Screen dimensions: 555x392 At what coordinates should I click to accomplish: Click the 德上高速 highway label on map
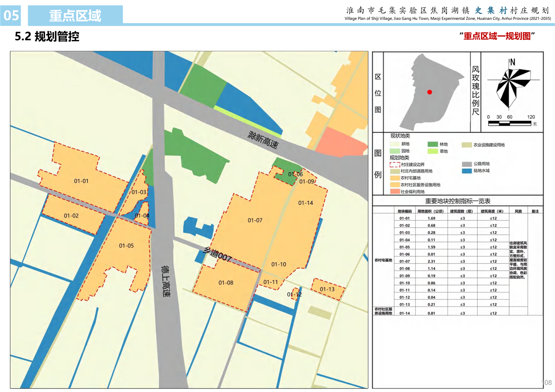[166, 281]
